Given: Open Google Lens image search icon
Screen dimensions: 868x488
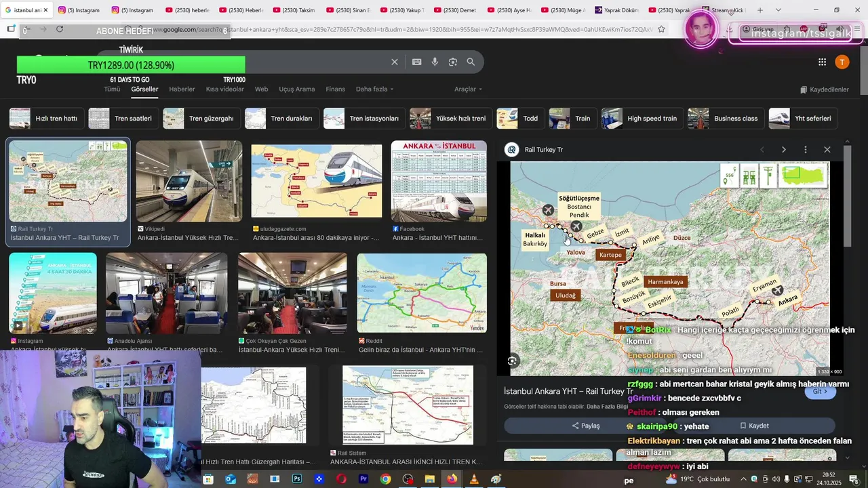Looking at the screenshot, I should pos(453,62).
